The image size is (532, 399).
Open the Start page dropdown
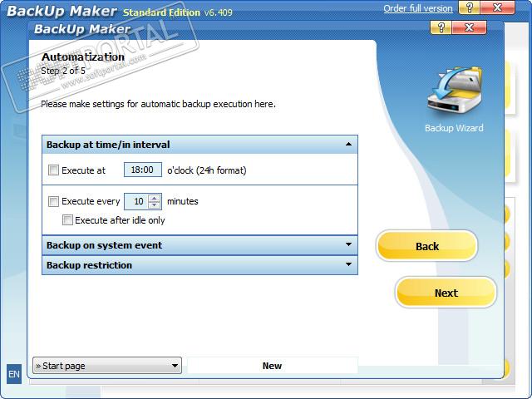[107, 366]
